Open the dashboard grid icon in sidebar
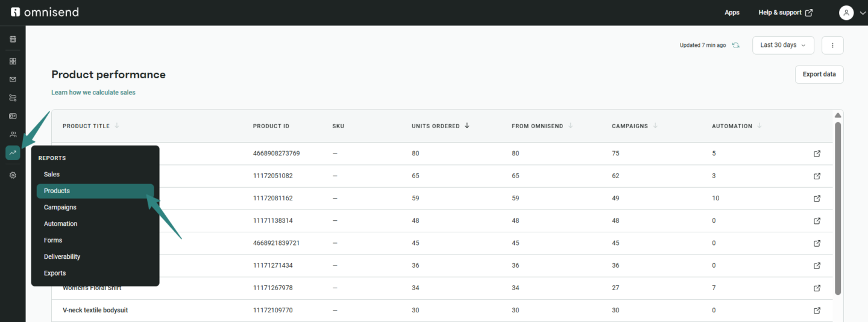 click(x=13, y=61)
